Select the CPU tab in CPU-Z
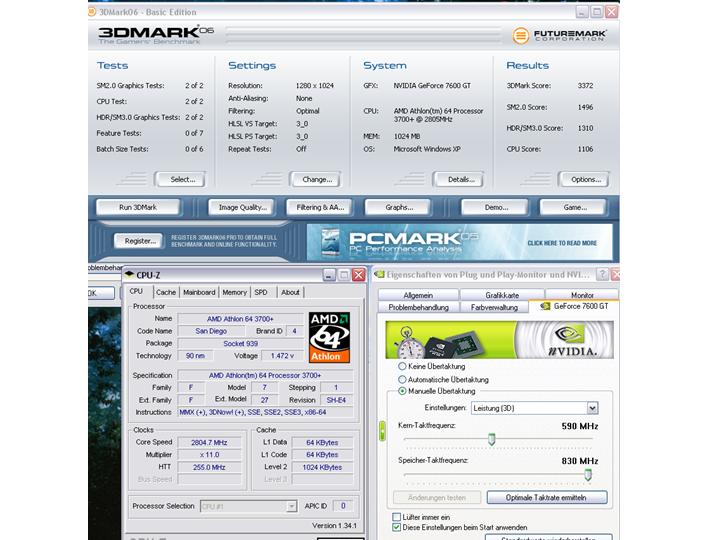This screenshot has width=720, height=540. (136, 291)
